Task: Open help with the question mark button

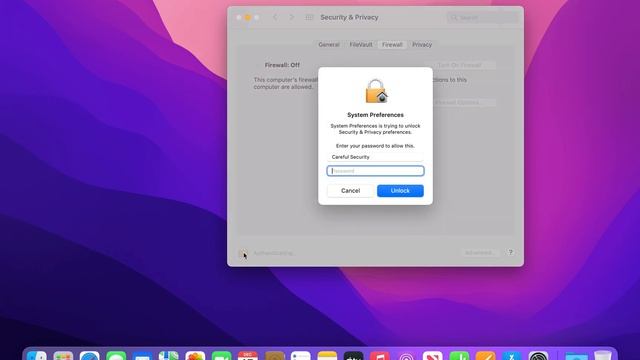Action: point(510,252)
